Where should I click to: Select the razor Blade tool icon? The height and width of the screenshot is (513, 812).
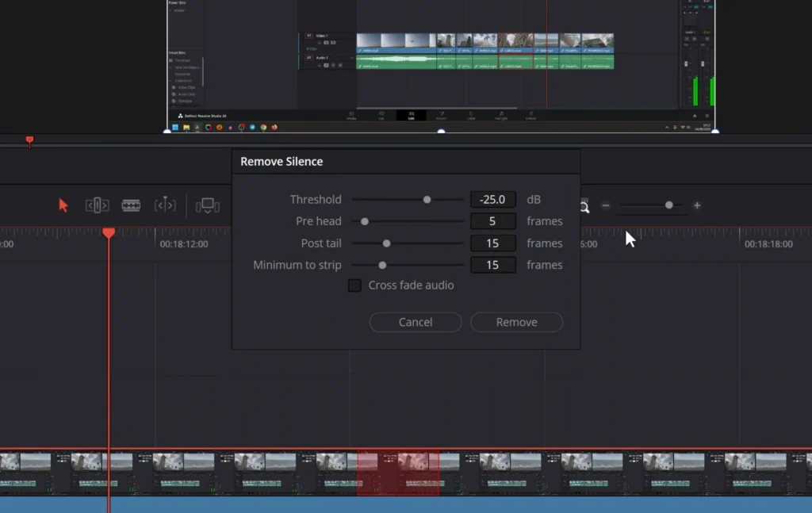131,205
